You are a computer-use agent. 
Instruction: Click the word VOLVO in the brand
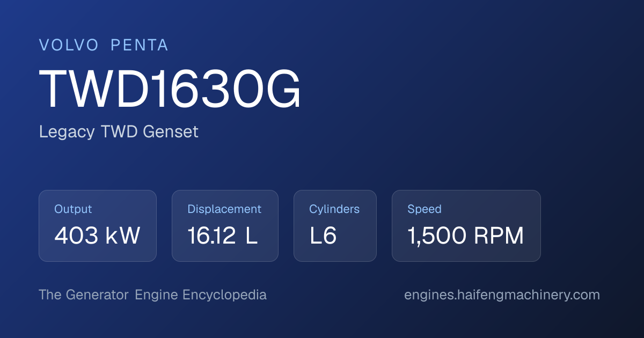tap(69, 46)
